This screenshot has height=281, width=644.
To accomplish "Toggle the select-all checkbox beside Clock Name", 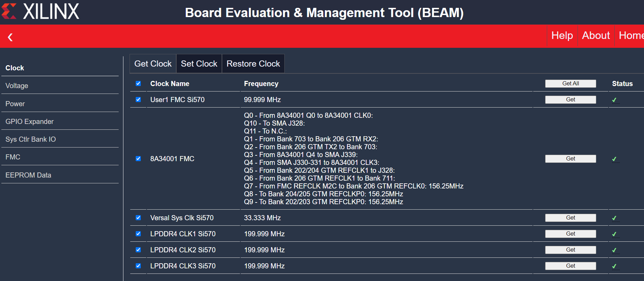I will [x=138, y=84].
